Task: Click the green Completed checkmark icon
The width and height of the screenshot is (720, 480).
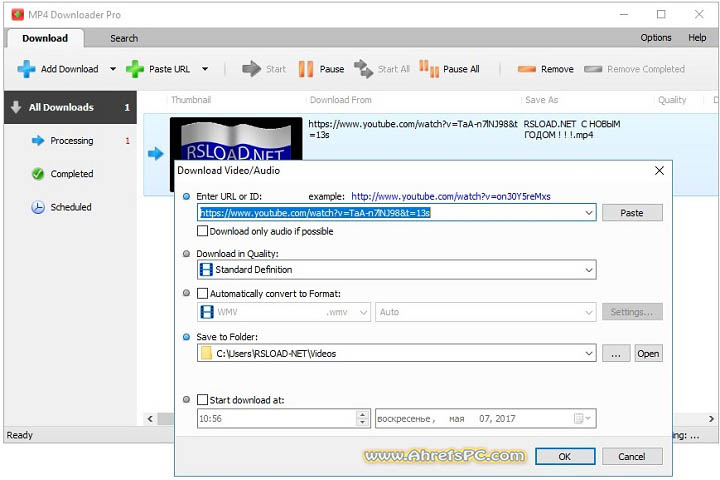Action: coord(38,174)
